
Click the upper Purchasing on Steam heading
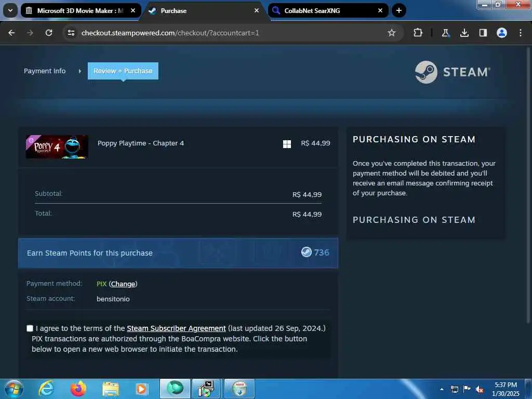pyautogui.click(x=414, y=139)
